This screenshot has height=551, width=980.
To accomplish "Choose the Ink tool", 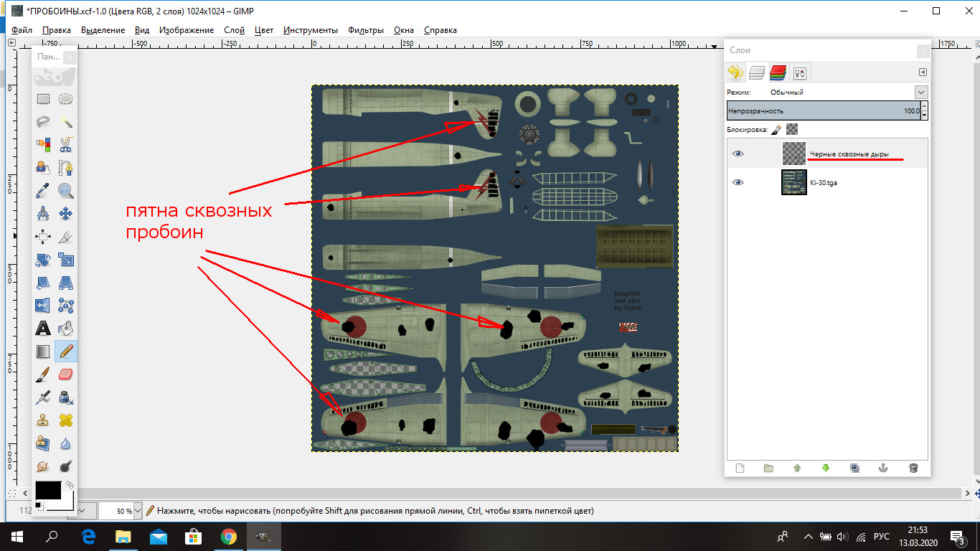I will coord(66,397).
